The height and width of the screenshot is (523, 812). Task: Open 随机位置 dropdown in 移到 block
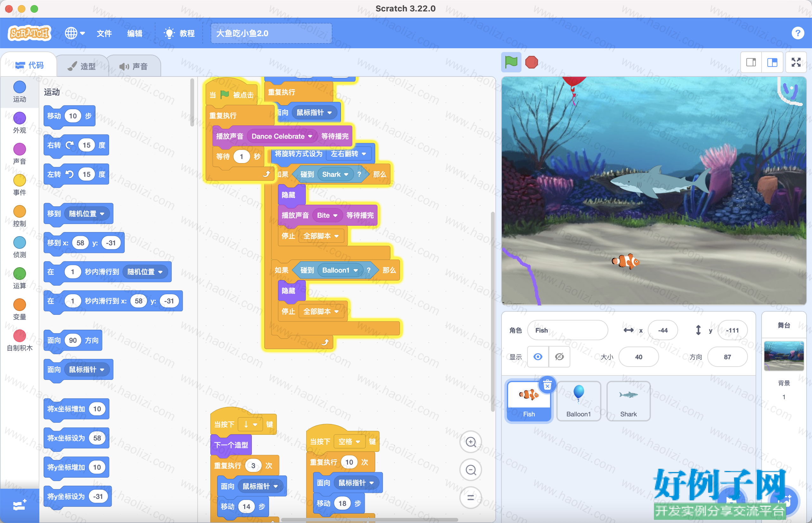(x=87, y=214)
